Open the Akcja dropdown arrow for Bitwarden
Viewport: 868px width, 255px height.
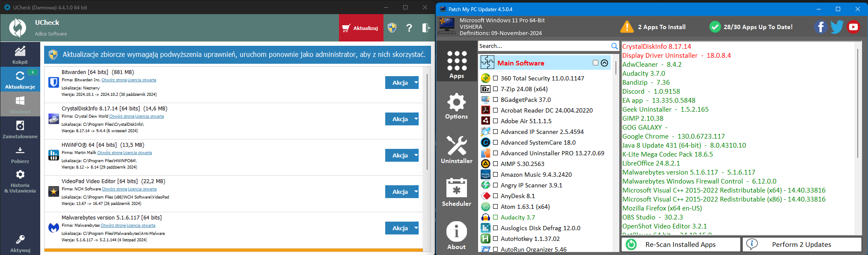click(416, 83)
